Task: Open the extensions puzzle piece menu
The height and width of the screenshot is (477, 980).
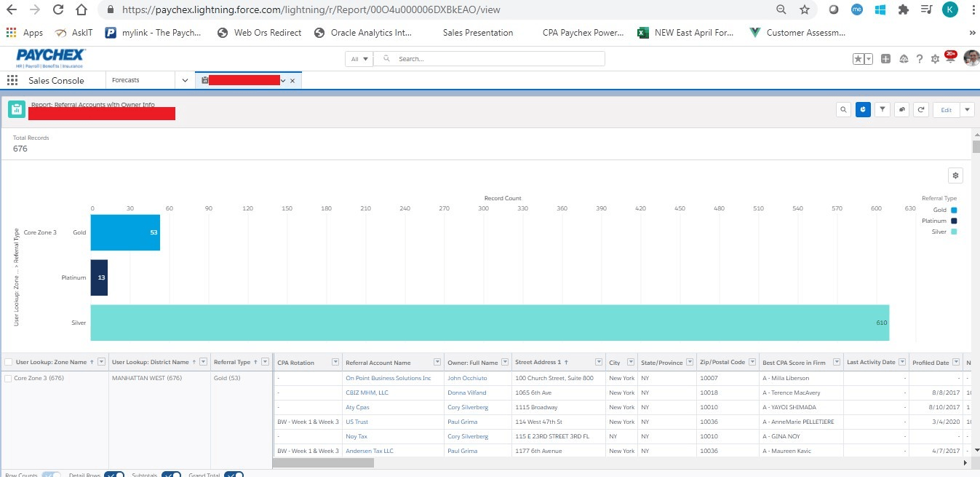Action: pyautogui.click(x=904, y=9)
